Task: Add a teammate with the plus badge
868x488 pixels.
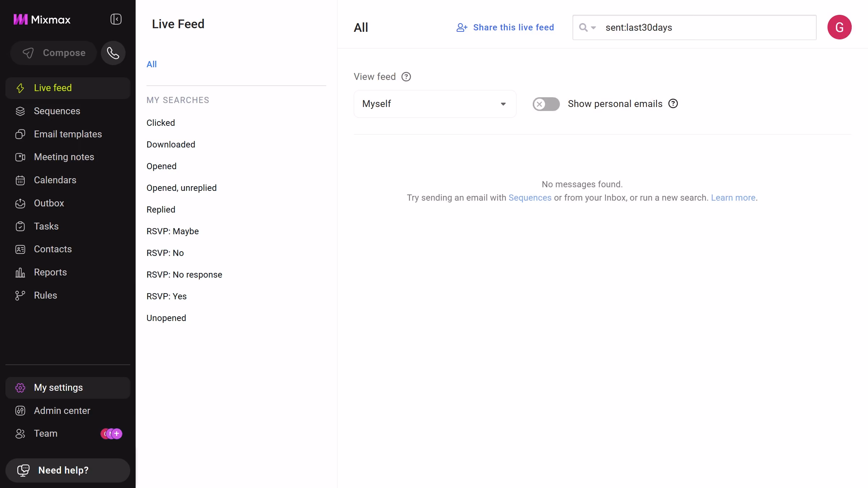Action: (116, 434)
